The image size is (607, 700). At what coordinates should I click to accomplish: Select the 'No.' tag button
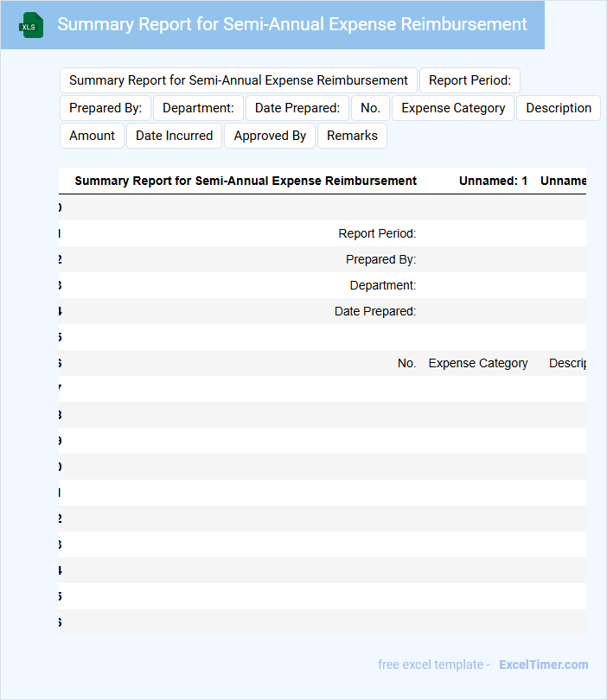[x=370, y=108]
